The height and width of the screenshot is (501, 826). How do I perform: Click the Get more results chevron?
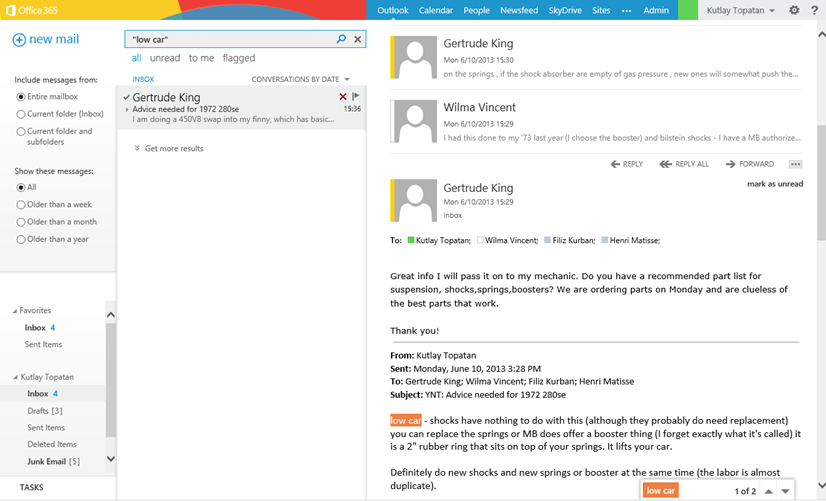(x=137, y=149)
